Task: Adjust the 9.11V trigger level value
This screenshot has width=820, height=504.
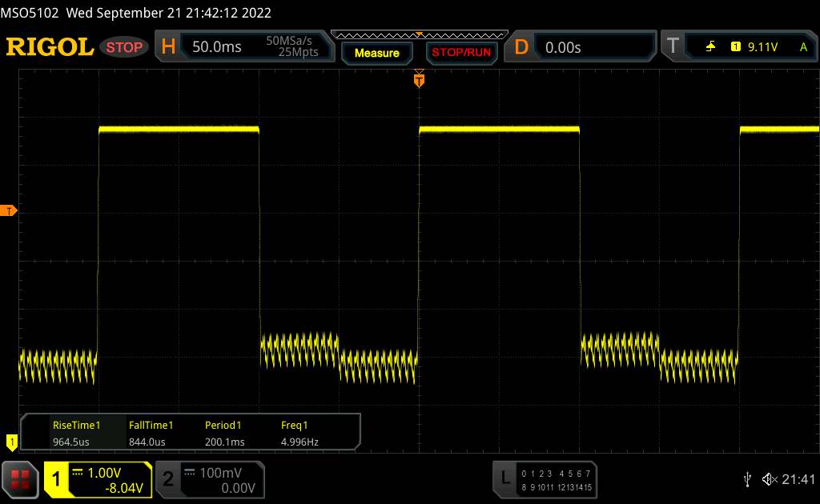Action: tap(762, 47)
